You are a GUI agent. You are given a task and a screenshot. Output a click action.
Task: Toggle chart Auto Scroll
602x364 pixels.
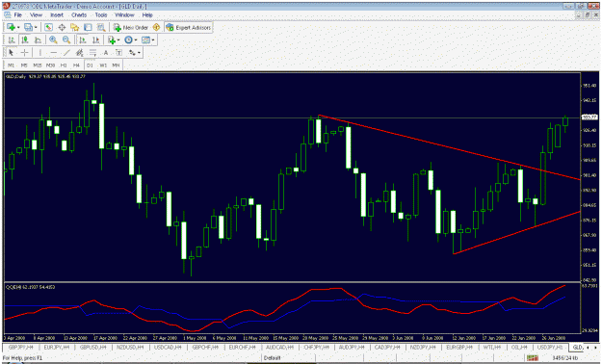click(82, 39)
